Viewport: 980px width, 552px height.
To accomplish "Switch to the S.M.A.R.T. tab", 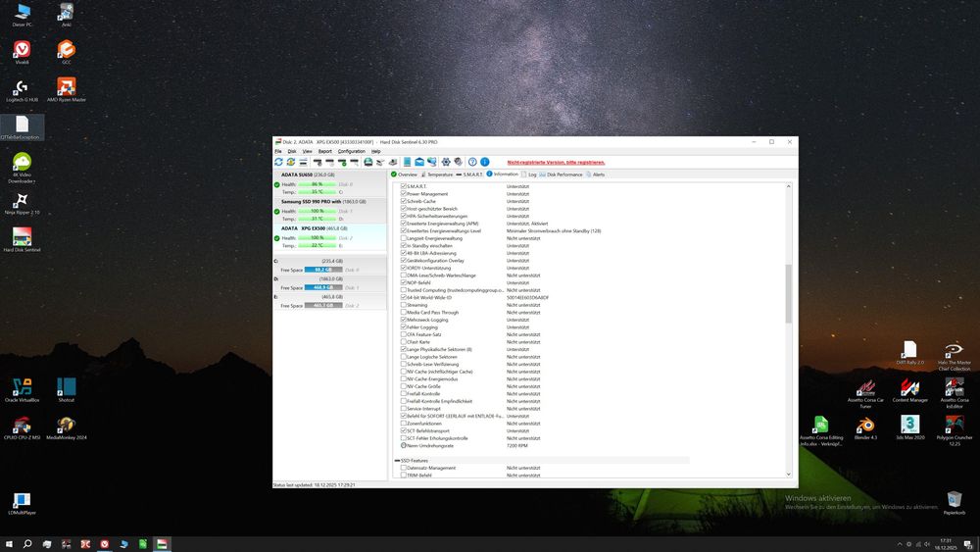I will tap(469, 175).
